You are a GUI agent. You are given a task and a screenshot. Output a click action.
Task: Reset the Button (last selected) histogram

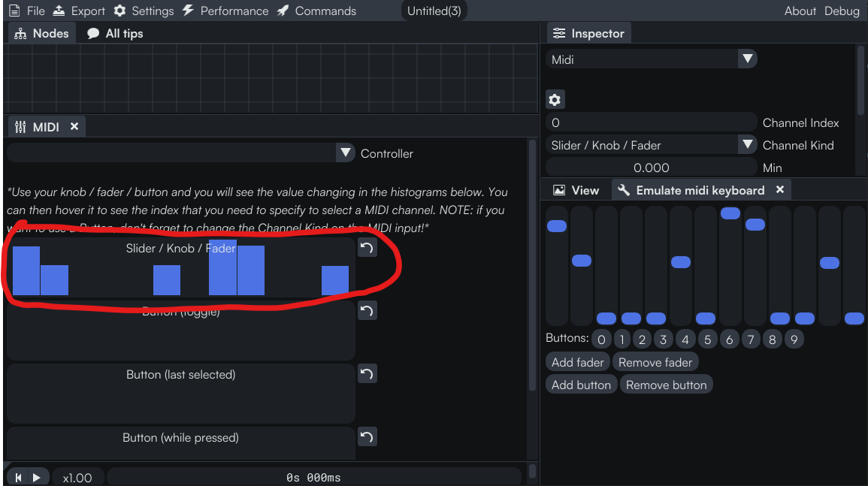367,373
